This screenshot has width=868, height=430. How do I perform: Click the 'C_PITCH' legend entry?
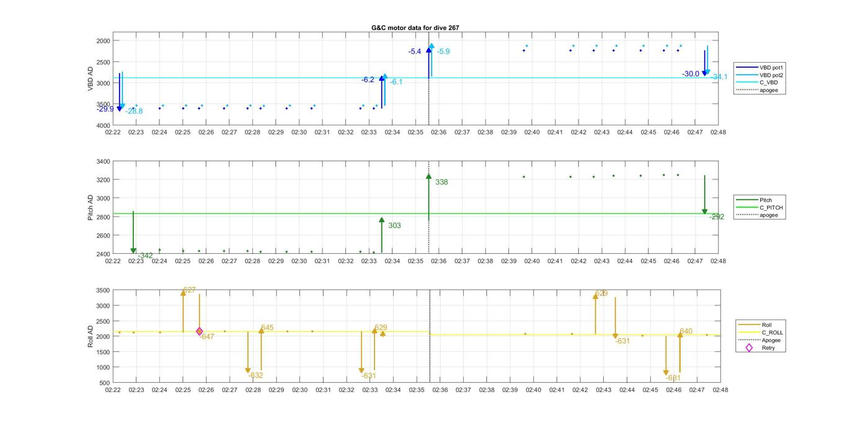point(759,207)
